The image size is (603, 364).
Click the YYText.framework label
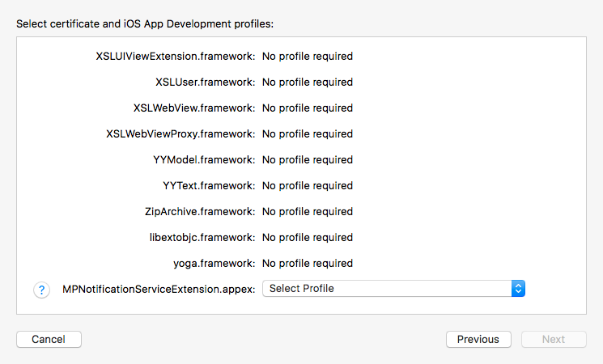pos(209,186)
